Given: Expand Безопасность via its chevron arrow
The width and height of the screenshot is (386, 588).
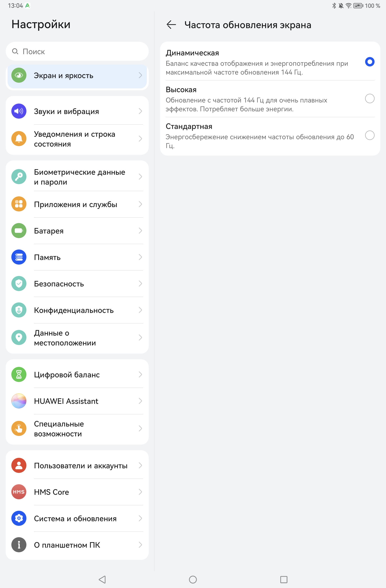Looking at the screenshot, I should point(140,284).
